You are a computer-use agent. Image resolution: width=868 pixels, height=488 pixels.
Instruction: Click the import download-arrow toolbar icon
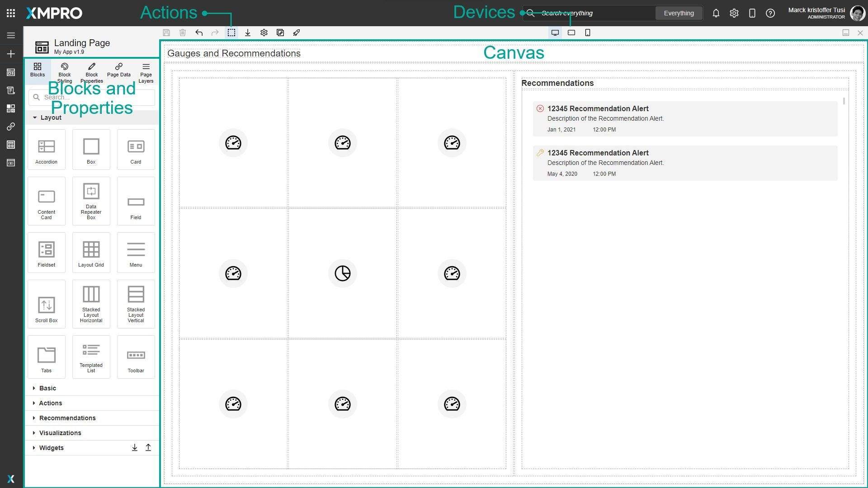(x=248, y=33)
